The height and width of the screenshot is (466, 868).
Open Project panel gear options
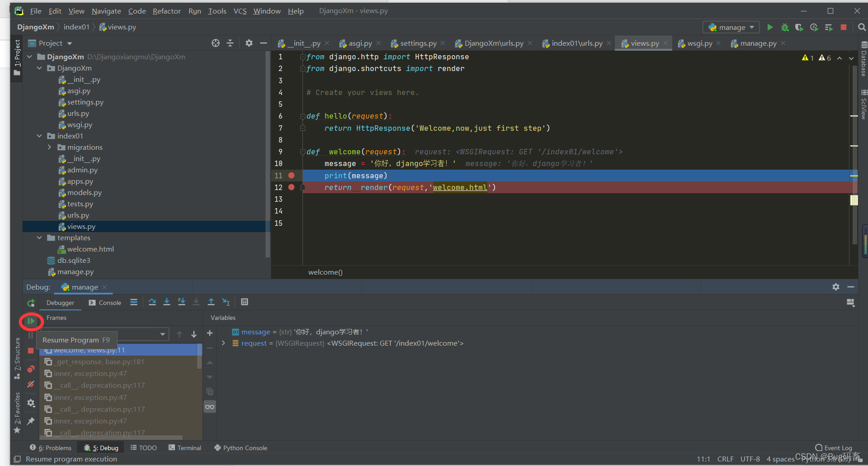pos(249,43)
